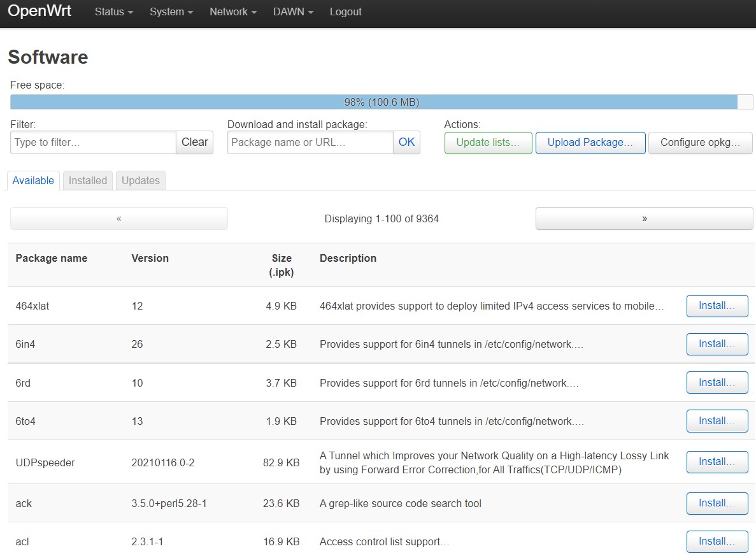
Task: Click OK to download and install package
Action: (x=406, y=143)
